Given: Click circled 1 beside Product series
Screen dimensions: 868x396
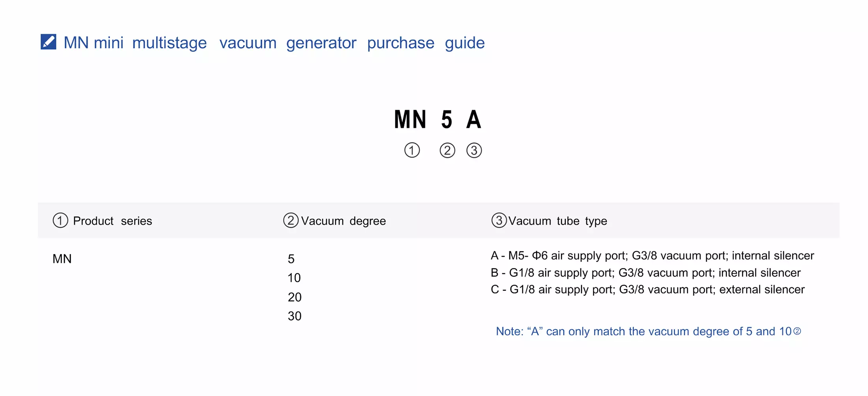Looking at the screenshot, I should click(x=60, y=220).
